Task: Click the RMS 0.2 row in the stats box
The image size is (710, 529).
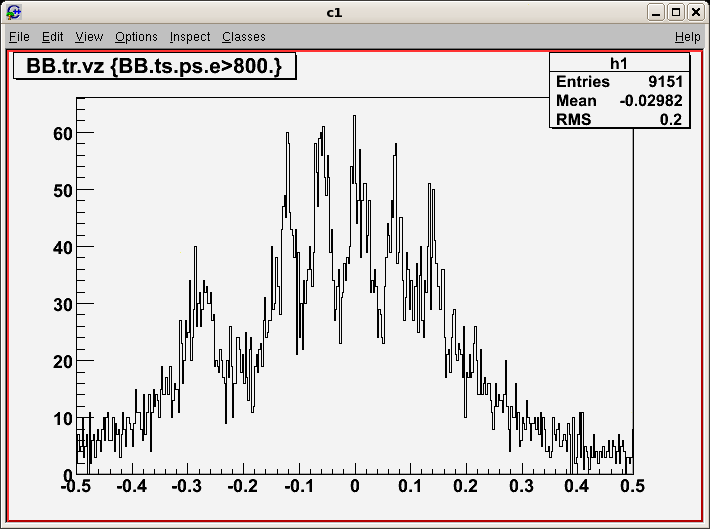Action: tap(619, 119)
